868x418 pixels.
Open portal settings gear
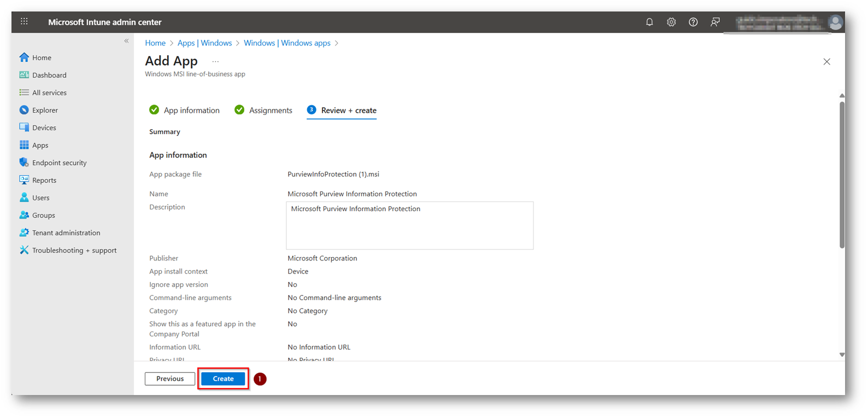click(671, 22)
